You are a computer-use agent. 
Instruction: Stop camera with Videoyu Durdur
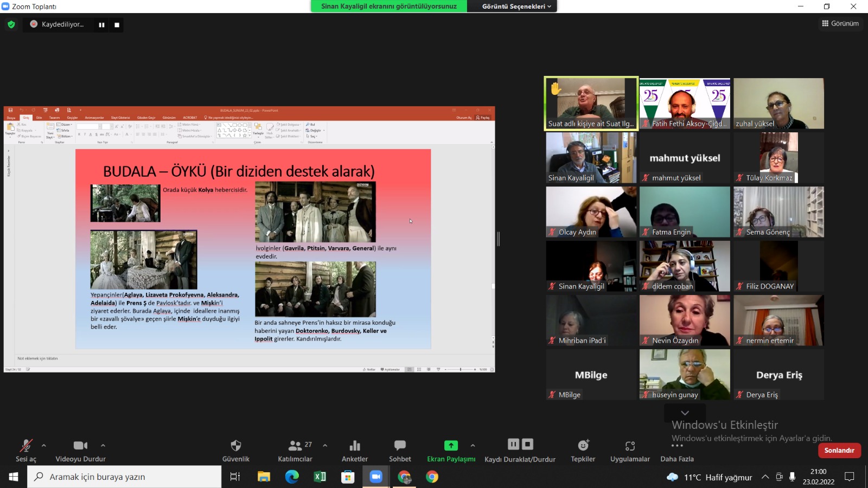80,451
